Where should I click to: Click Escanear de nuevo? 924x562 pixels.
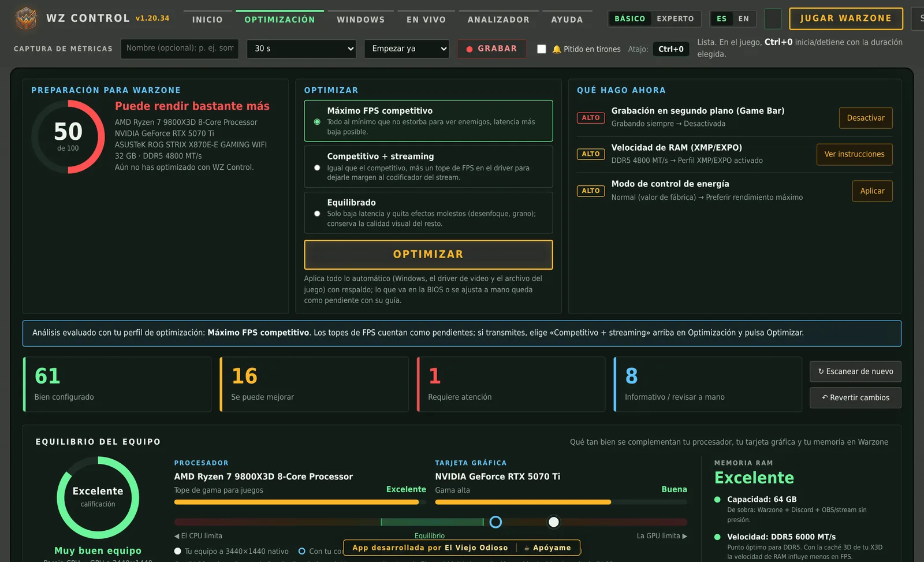pos(855,371)
